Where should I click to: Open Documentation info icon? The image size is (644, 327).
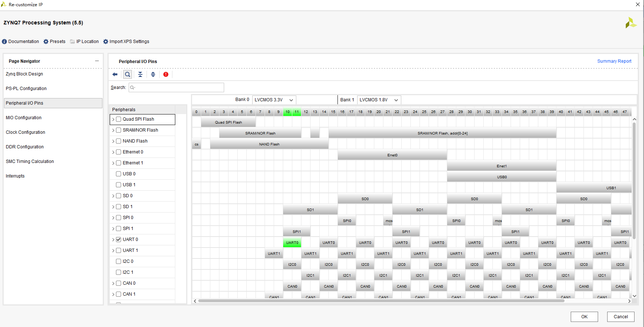[x=4, y=42]
